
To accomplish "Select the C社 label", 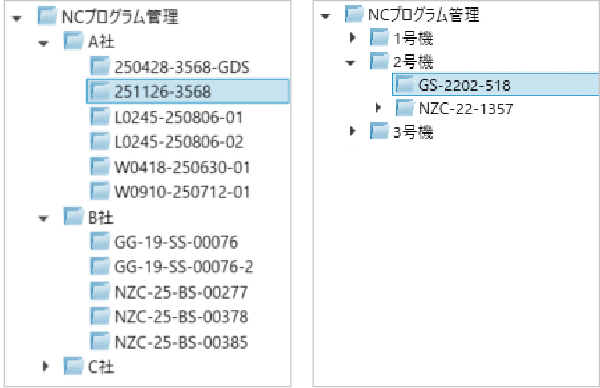I will coord(101,367).
